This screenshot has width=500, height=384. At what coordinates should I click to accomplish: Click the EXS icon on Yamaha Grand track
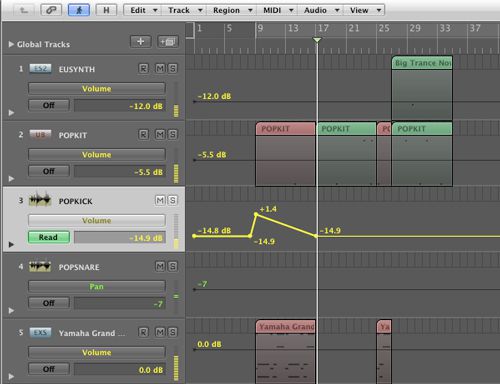(40, 332)
